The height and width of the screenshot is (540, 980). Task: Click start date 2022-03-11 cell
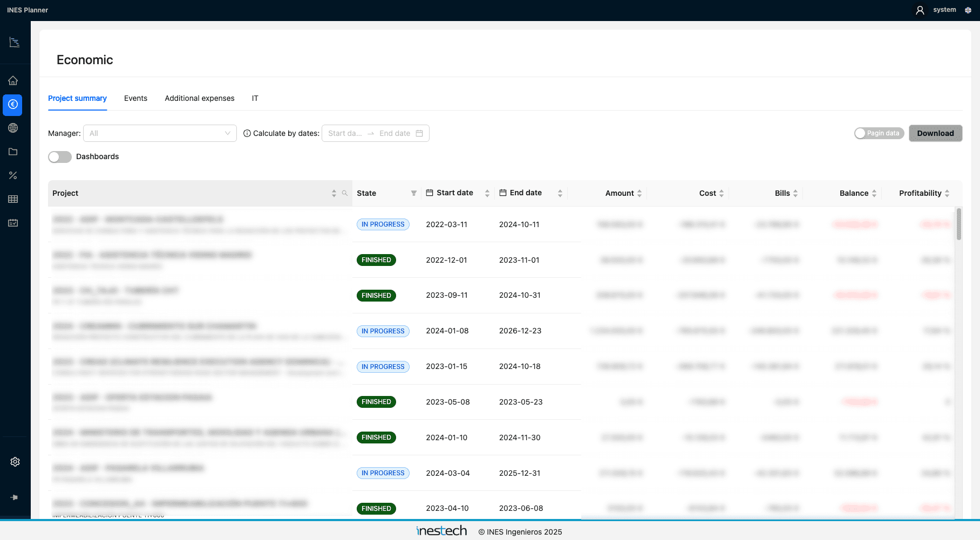[447, 224]
